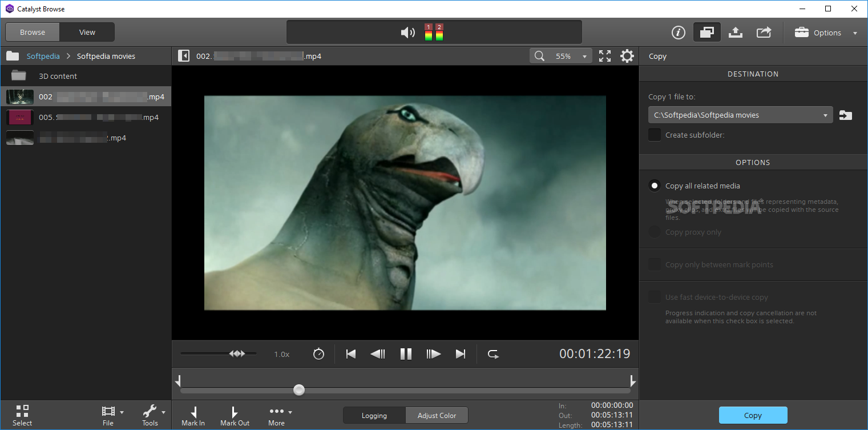This screenshot has width=868, height=430.
Task: Open the Tools dropdown menu
Action: click(154, 415)
